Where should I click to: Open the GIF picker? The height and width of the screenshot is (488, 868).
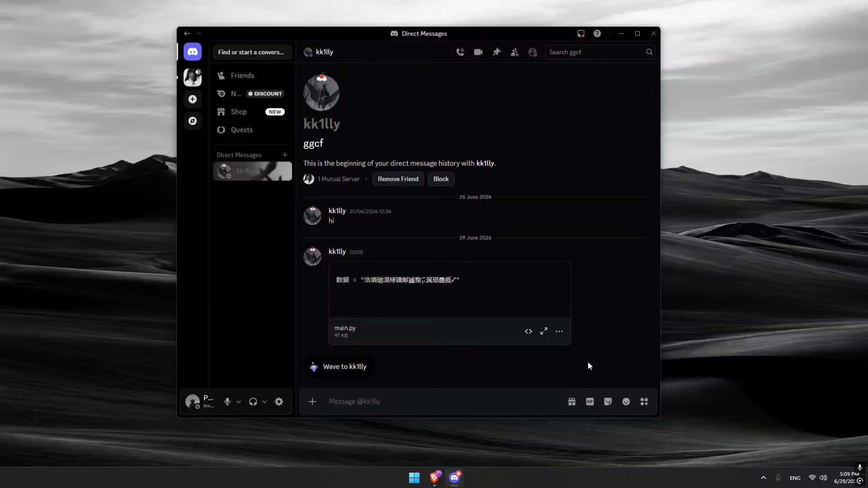tap(590, 401)
